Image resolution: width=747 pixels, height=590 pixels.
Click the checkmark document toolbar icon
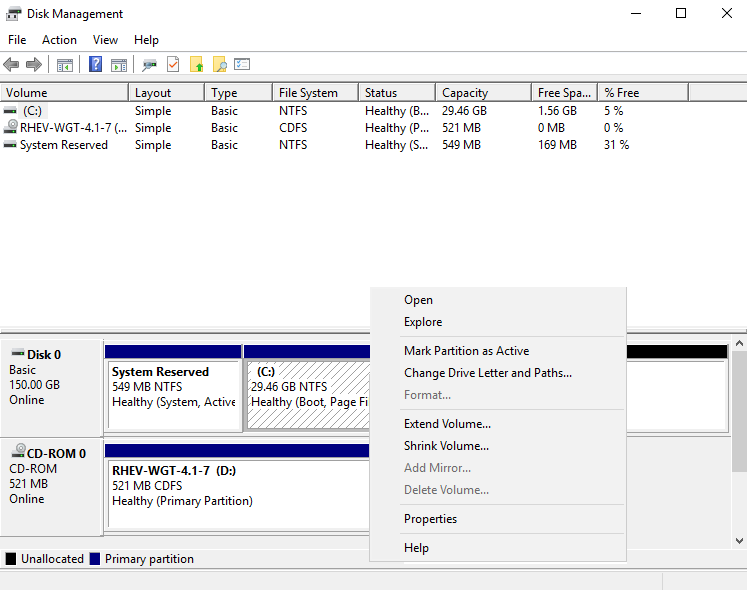(x=173, y=65)
